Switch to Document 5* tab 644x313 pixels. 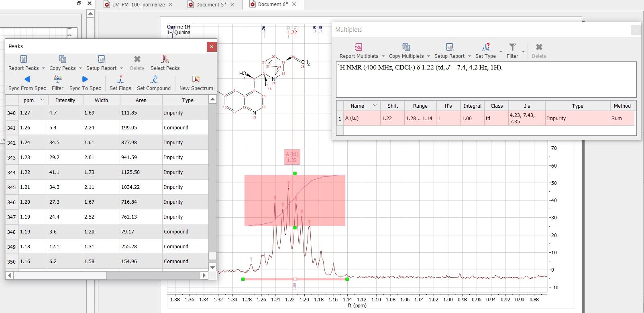[x=211, y=4]
